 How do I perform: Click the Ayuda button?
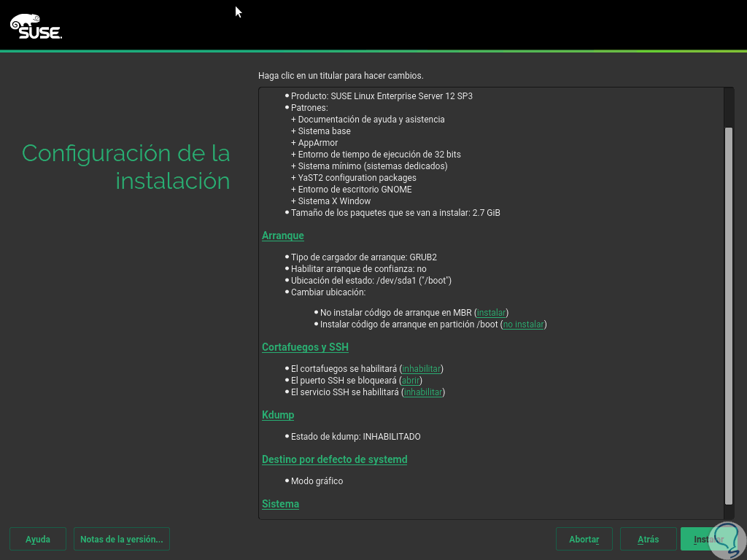(x=38, y=539)
